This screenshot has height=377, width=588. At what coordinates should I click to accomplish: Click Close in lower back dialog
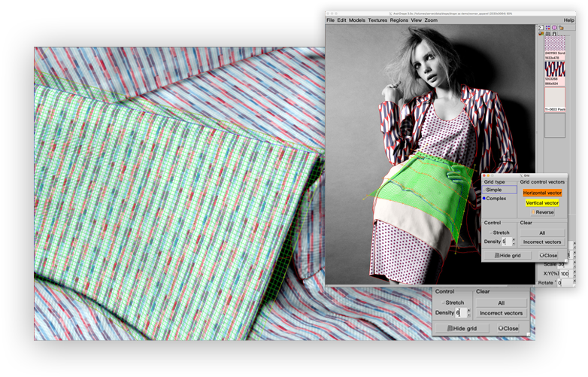point(508,329)
